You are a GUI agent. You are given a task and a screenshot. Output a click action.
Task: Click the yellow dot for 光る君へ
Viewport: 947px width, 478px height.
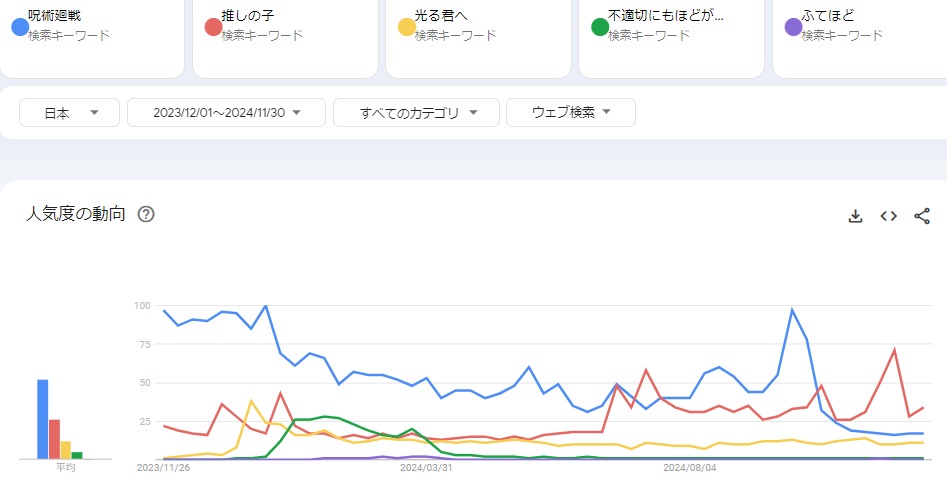[x=406, y=26]
